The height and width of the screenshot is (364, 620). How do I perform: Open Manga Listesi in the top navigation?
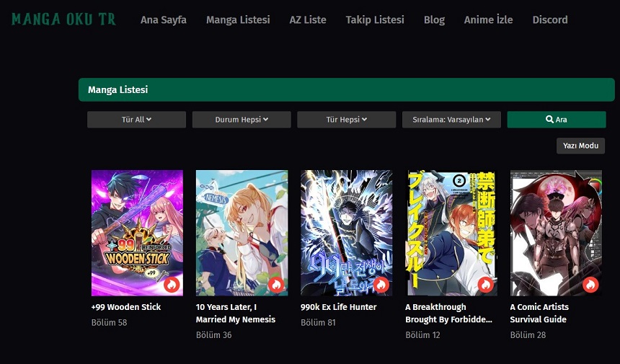point(238,19)
